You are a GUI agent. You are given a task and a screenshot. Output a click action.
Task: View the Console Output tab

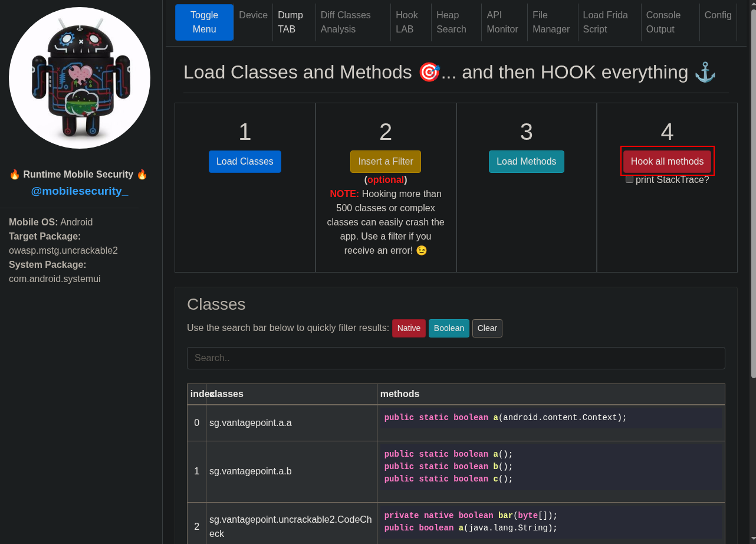663,22
